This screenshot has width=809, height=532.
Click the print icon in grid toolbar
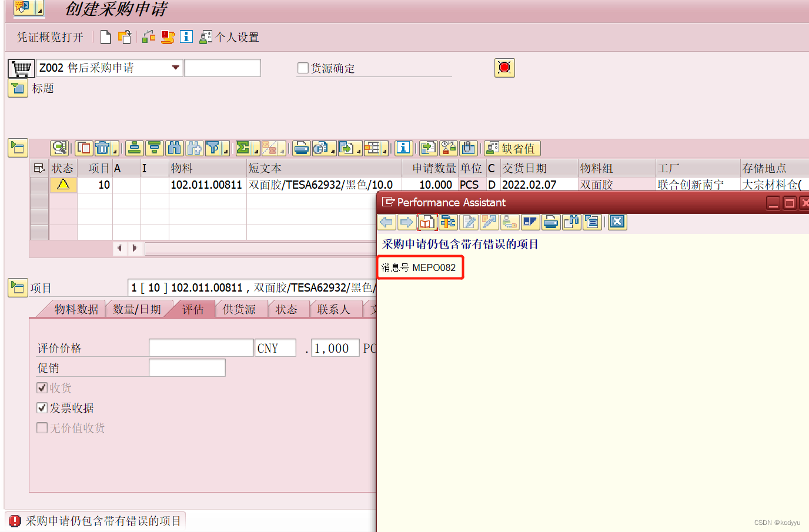(302, 148)
